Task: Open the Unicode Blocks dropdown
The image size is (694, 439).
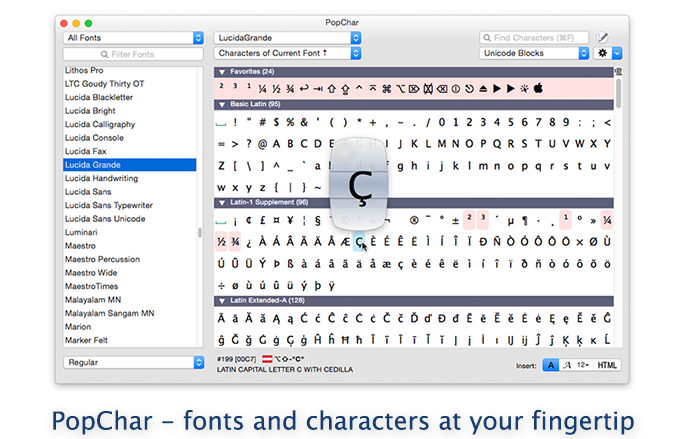Action: coord(535,53)
